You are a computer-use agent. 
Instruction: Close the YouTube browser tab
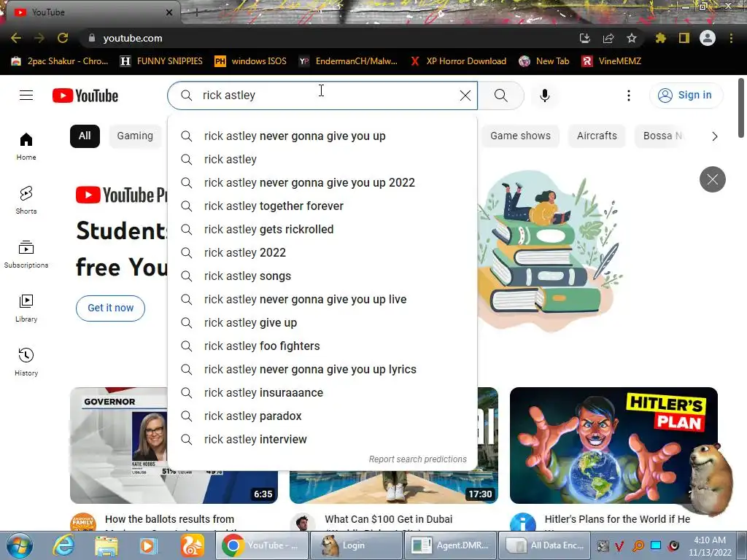click(169, 12)
